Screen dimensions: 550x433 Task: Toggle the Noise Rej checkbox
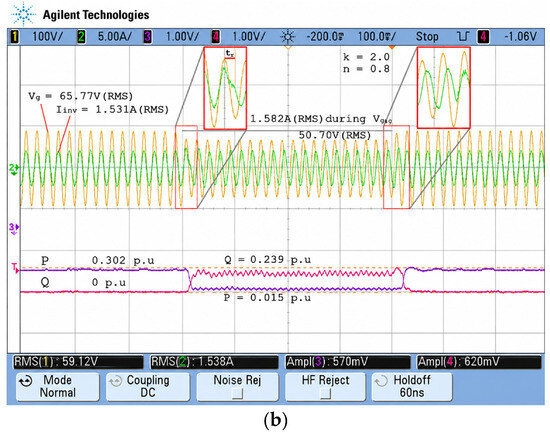point(237,394)
